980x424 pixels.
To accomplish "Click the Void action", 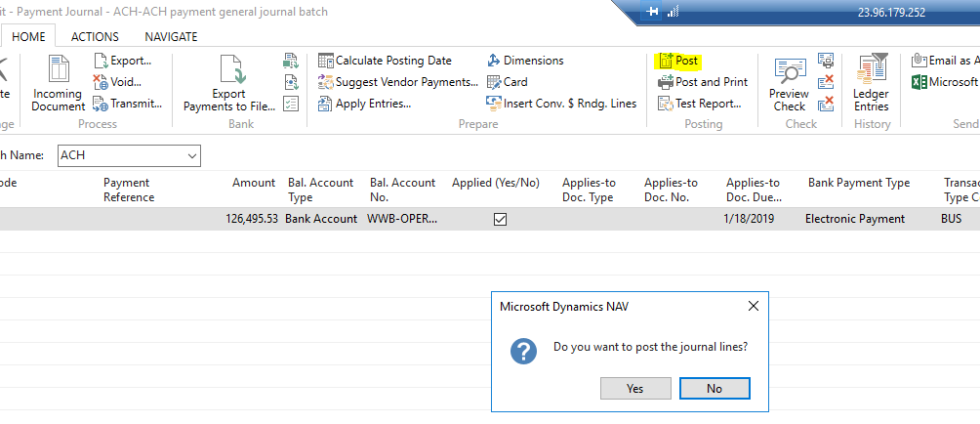I will point(117,82).
